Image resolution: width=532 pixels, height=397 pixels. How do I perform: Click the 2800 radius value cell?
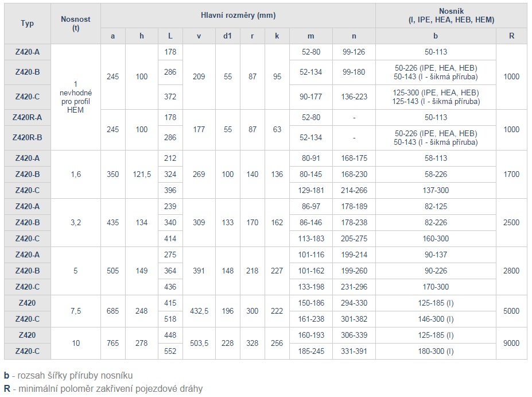pos(511,271)
